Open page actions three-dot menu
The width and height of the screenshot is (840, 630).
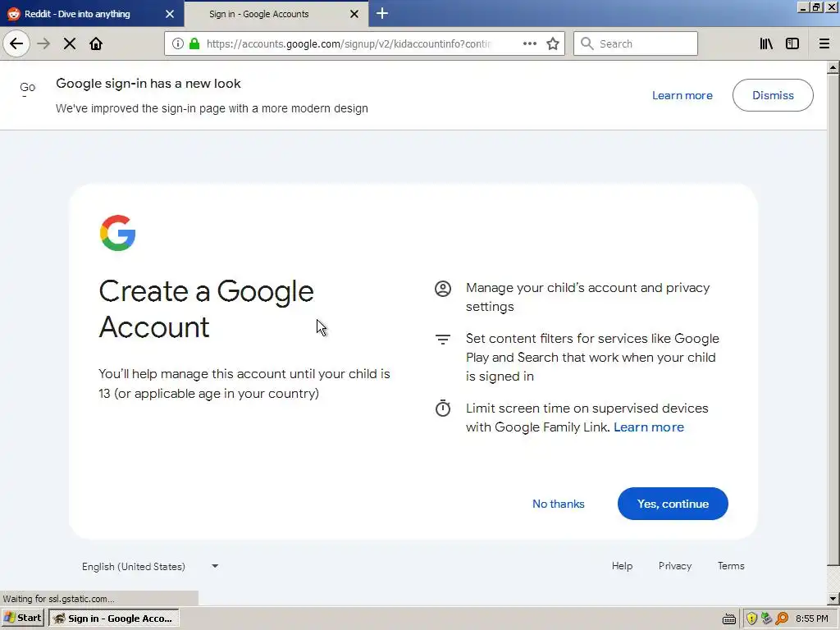click(530, 43)
